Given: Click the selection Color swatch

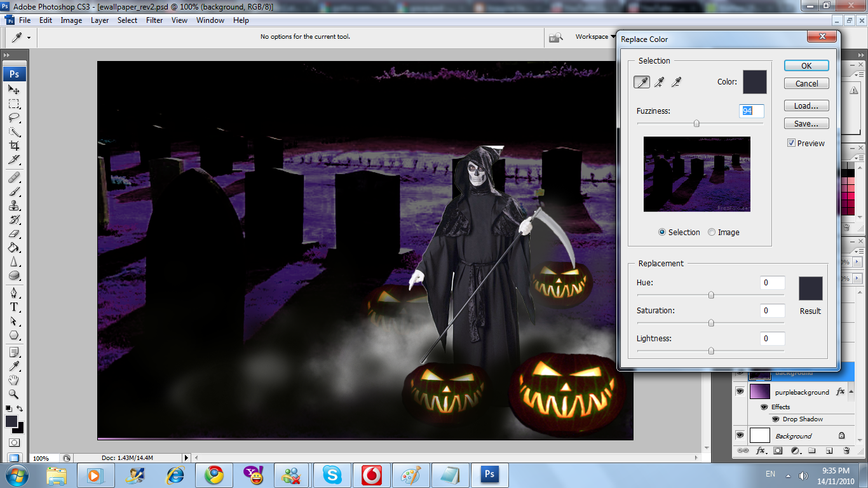Looking at the screenshot, I should click(x=755, y=82).
